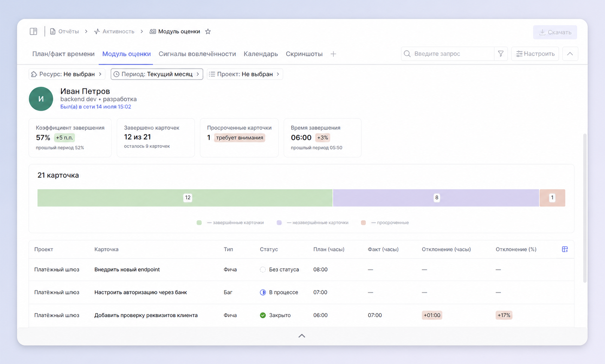Sort by Факт (часы) column header
This screenshot has height=364, width=605.
coord(383,250)
